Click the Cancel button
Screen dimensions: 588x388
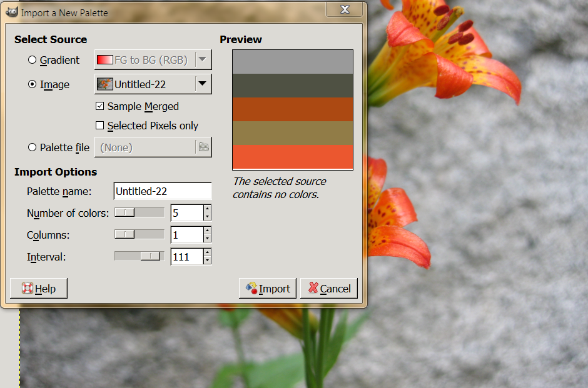pyautogui.click(x=329, y=289)
